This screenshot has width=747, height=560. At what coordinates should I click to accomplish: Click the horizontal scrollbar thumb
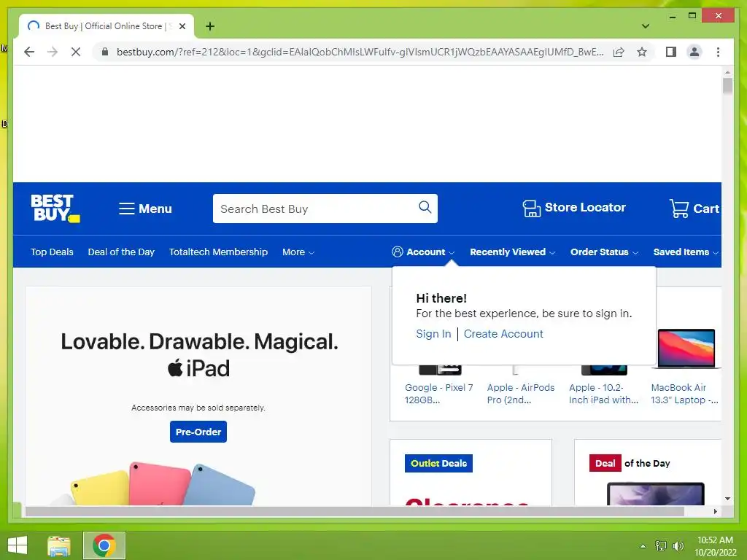pyautogui.click(x=355, y=511)
